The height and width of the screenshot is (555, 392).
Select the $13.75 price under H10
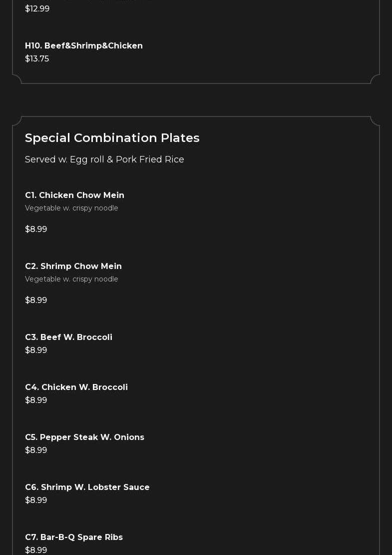(x=37, y=58)
